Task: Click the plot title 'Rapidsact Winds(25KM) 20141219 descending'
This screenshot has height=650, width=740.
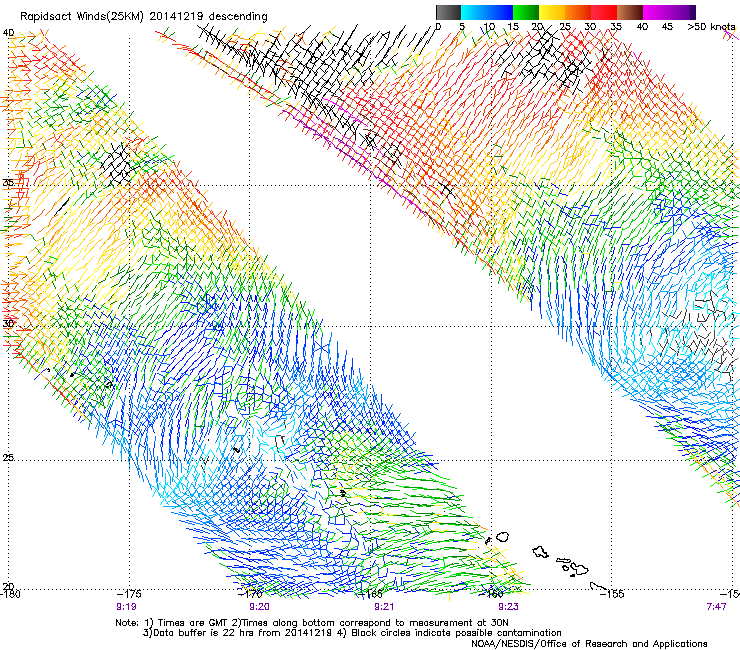Action: tap(143, 17)
